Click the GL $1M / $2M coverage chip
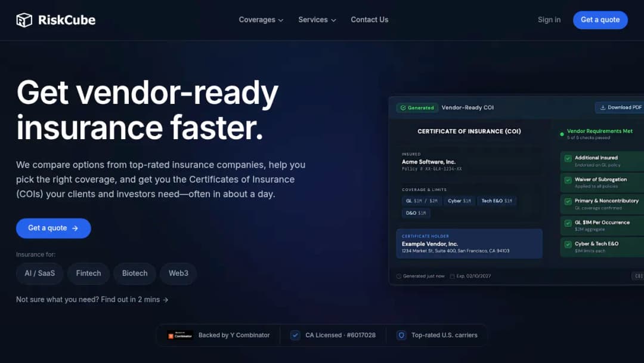This screenshot has width=644, height=363. (422, 201)
